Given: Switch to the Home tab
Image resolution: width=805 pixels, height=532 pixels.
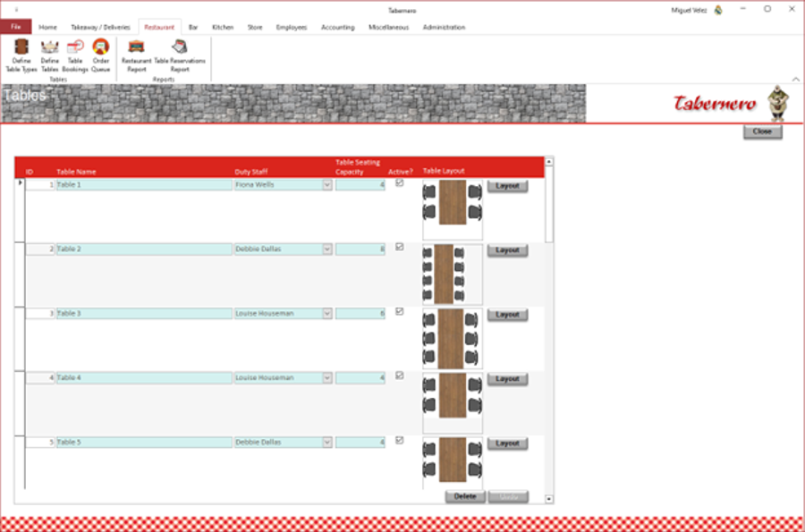Looking at the screenshot, I should 47,27.
